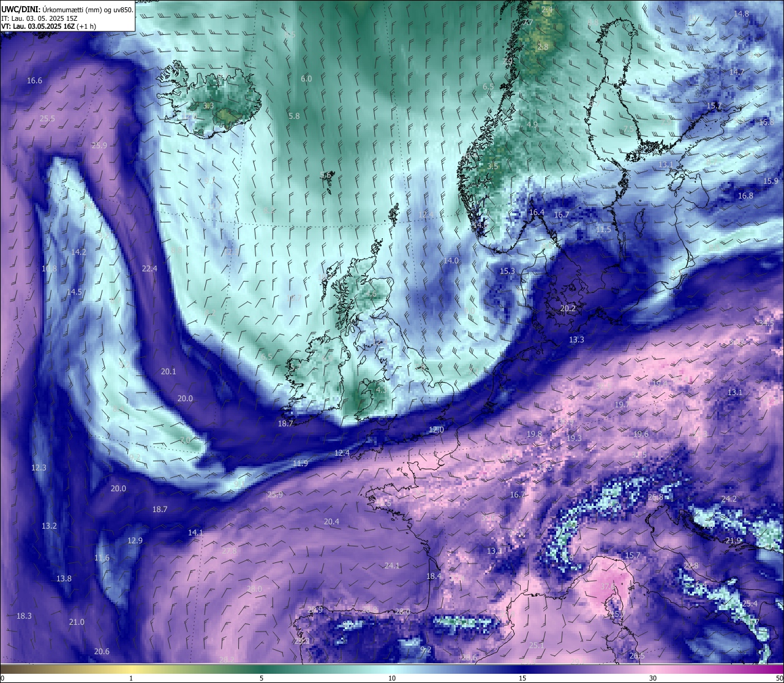This screenshot has height=683, width=784.
Task: Click the 24.2 map value
Action: (729, 499)
